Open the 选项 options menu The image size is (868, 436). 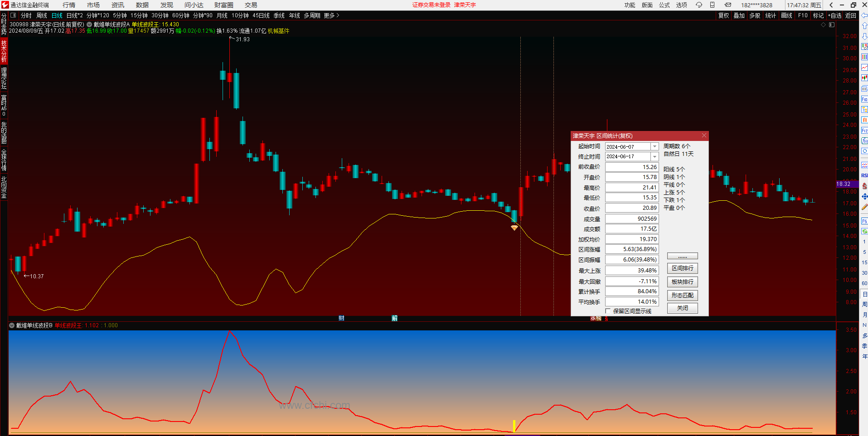682,5
